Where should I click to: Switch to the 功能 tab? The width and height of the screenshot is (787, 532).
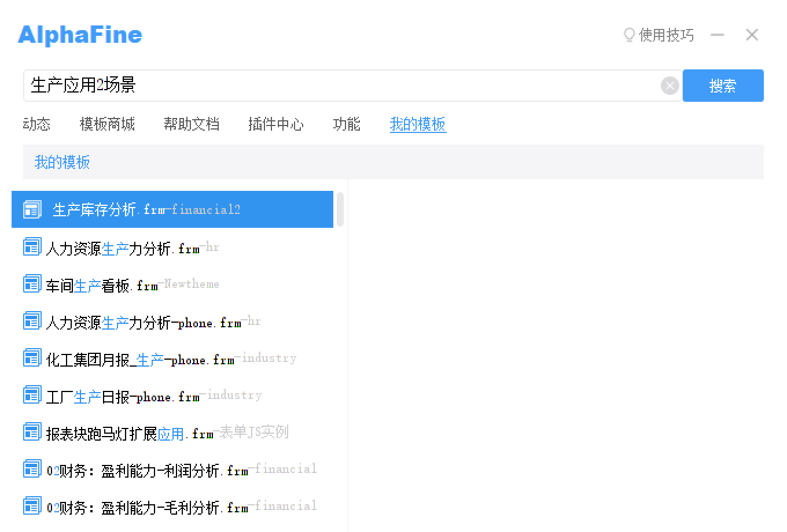(347, 124)
